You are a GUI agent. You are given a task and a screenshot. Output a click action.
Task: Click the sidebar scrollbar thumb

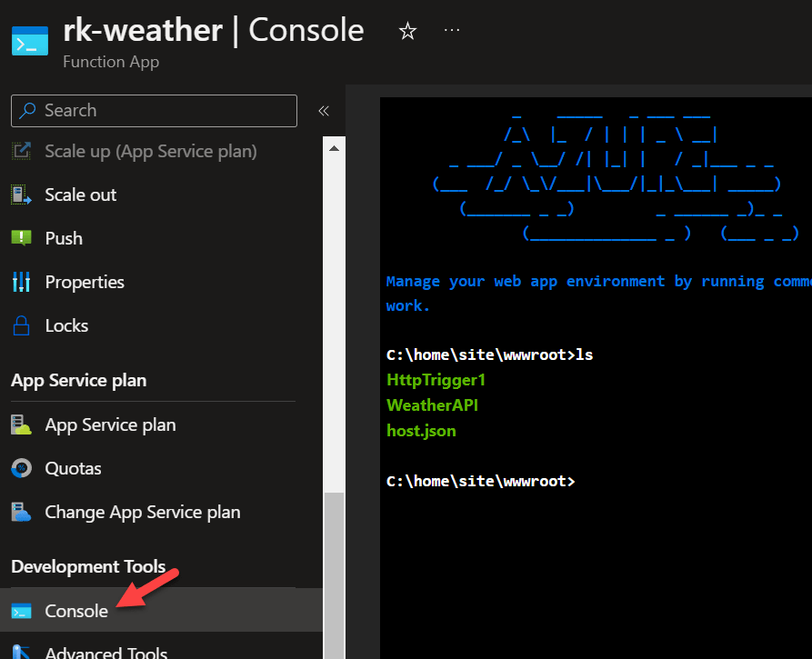click(335, 573)
